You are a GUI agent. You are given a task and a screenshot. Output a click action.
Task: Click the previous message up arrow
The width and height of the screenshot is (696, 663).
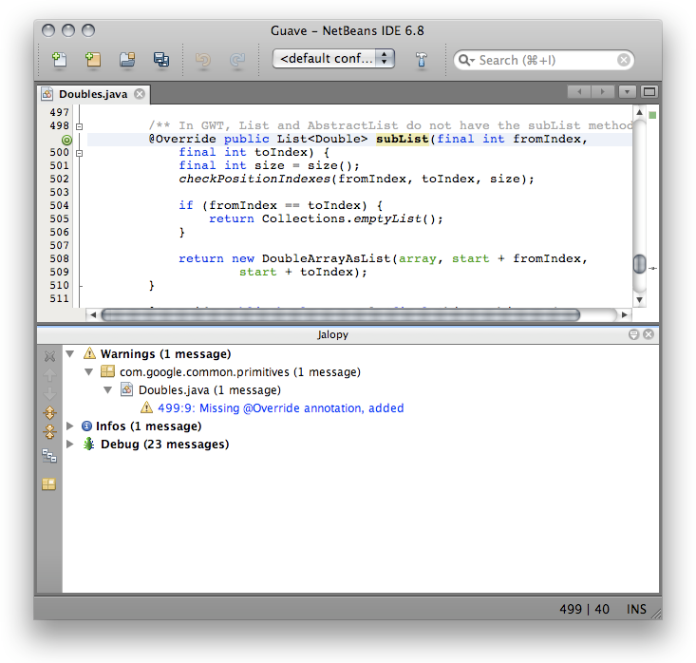(x=50, y=375)
